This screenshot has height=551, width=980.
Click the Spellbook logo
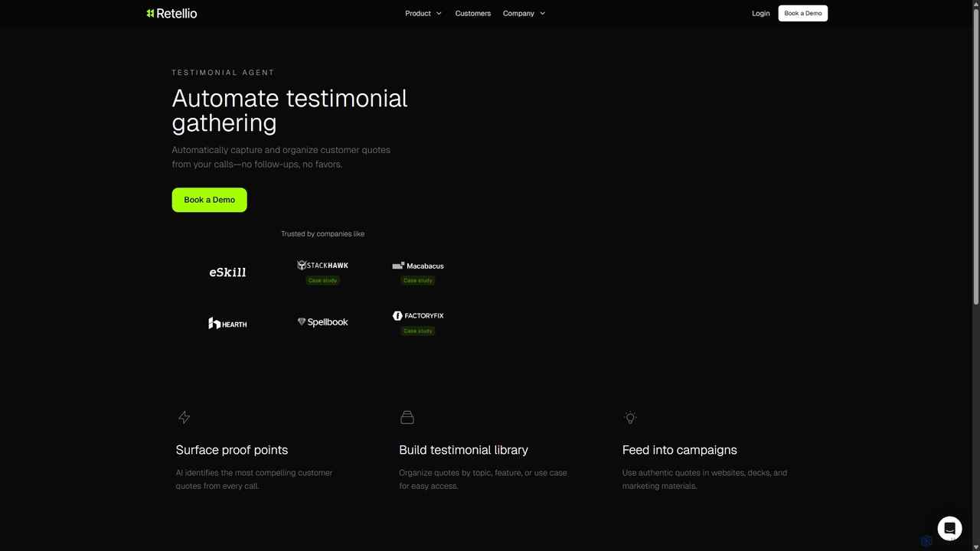click(x=322, y=322)
